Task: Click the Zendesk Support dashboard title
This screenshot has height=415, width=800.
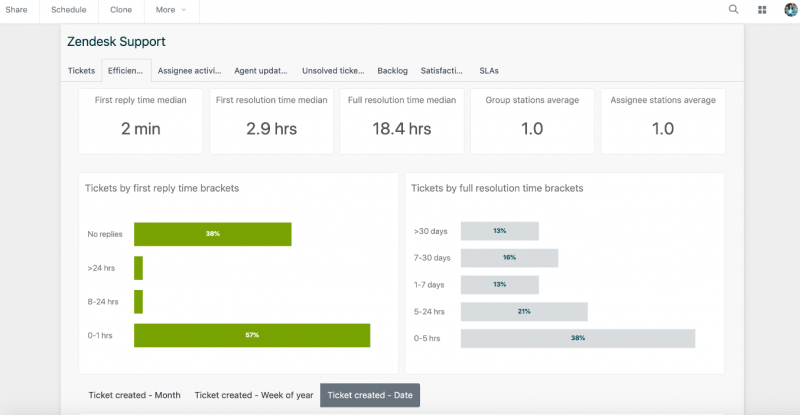Action: click(116, 42)
